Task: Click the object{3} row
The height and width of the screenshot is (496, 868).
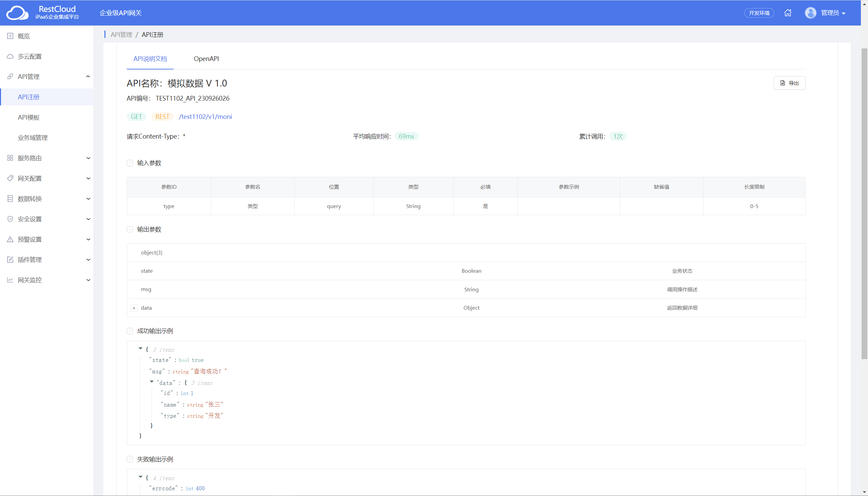Action: tap(466, 252)
